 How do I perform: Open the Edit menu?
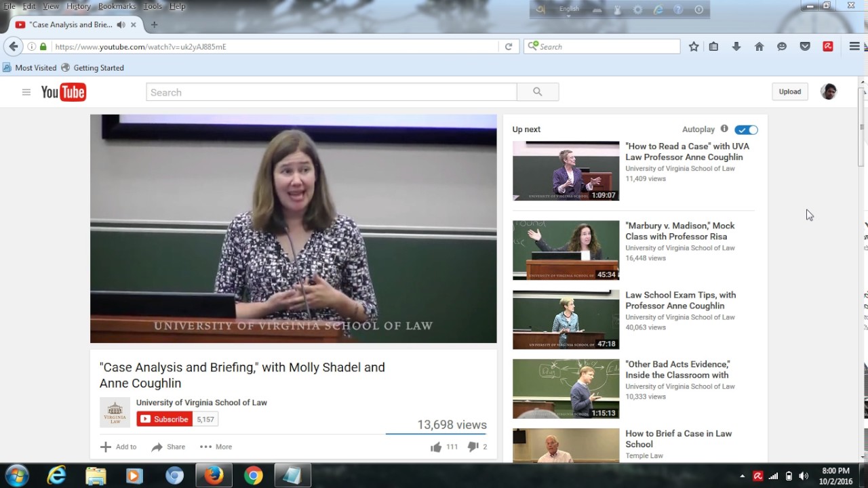pyautogui.click(x=29, y=6)
